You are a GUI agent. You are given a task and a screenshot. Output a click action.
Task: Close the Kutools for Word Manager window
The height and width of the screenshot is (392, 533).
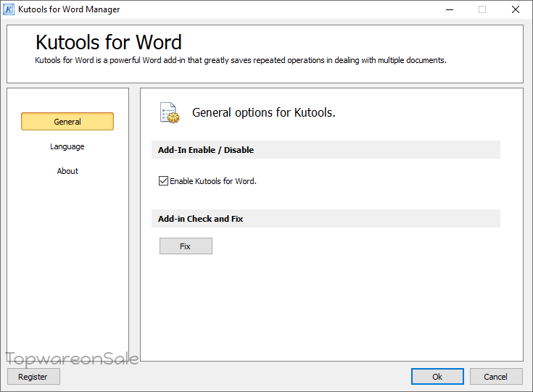point(516,9)
